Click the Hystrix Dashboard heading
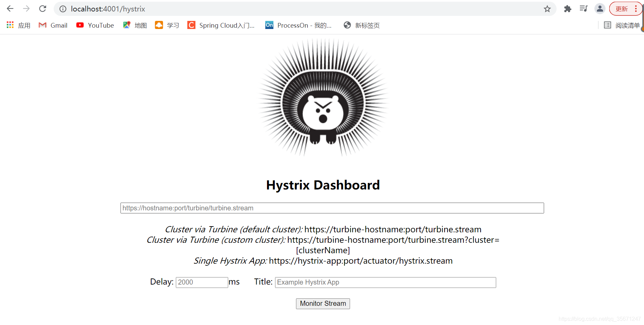Image resolution: width=644 pixels, height=325 pixels. click(x=323, y=185)
